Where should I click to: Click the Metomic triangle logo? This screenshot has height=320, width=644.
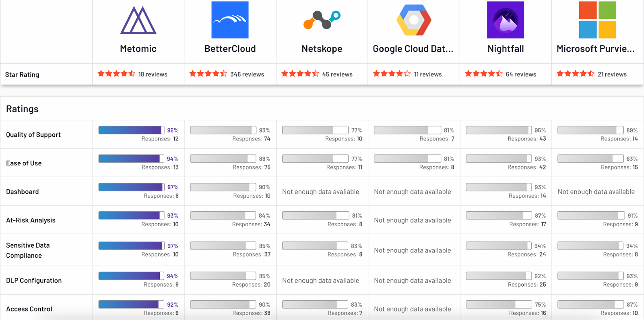(x=138, y=20)
